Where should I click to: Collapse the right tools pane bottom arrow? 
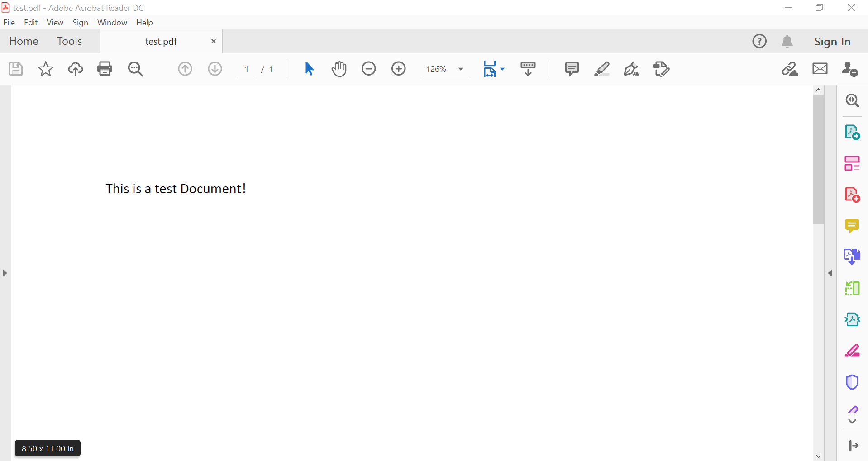click(854, 446)
